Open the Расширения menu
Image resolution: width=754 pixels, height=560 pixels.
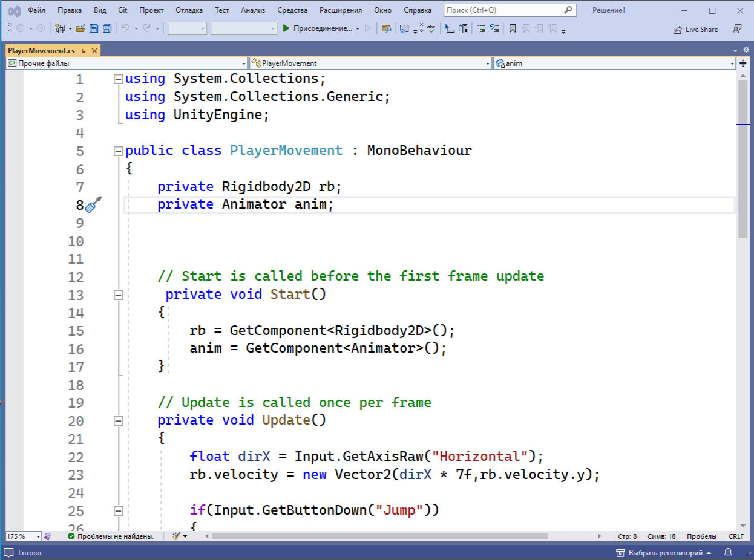(341, 10)
